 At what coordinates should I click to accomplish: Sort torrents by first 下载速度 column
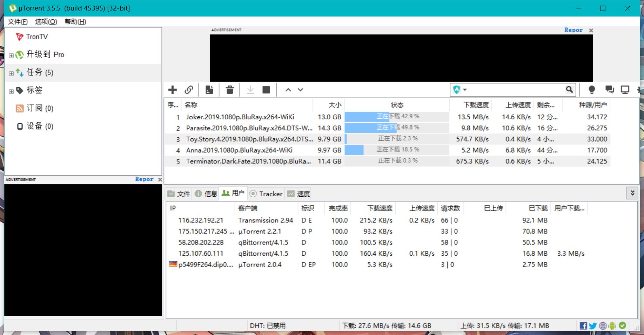tap(471, 105)
